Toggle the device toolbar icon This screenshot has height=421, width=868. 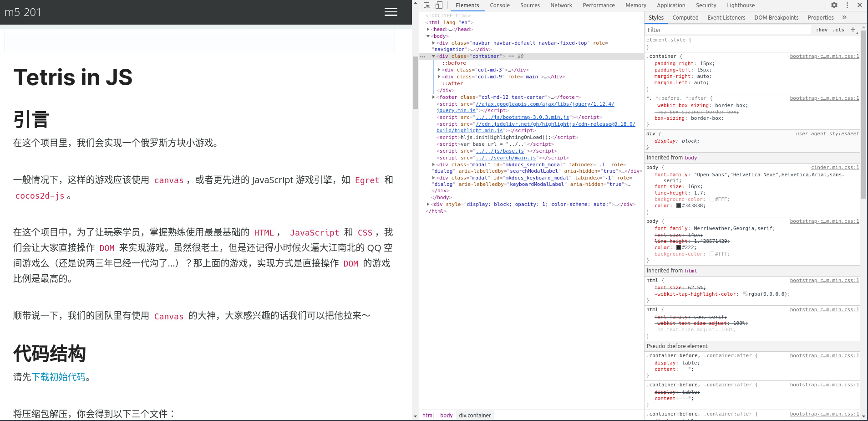click(x=439, y=5)
